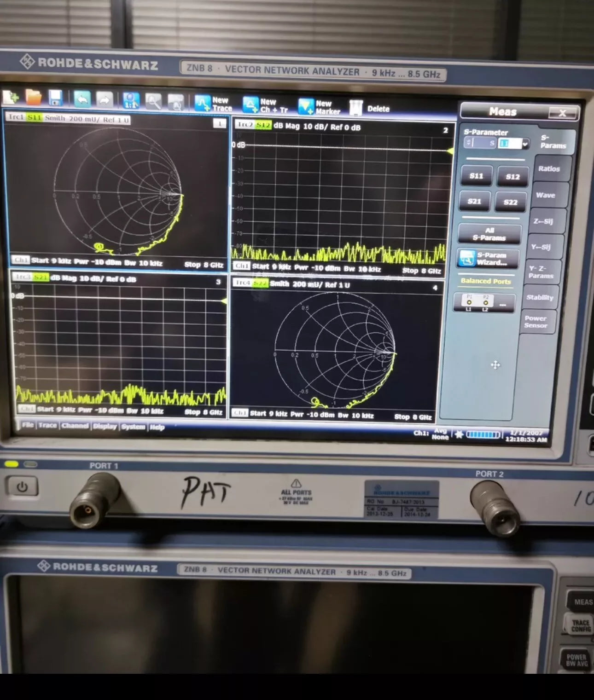Click the Ch1 Avg None status entry
Viewport: 594px width, 700px height.
431,434
